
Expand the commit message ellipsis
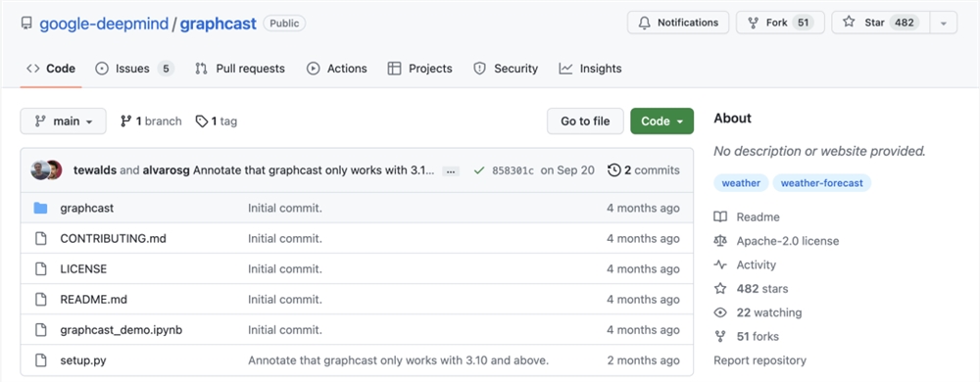451,171
